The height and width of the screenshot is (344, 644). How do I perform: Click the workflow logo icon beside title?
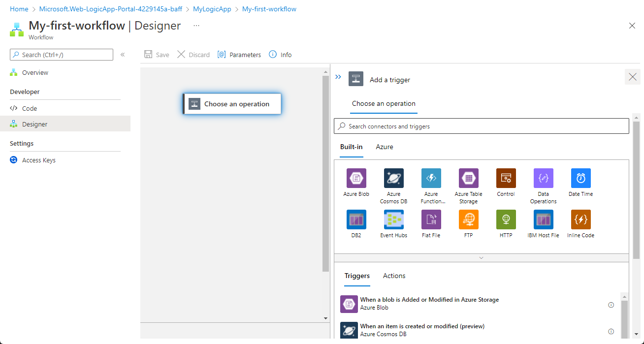pos(16,29)
